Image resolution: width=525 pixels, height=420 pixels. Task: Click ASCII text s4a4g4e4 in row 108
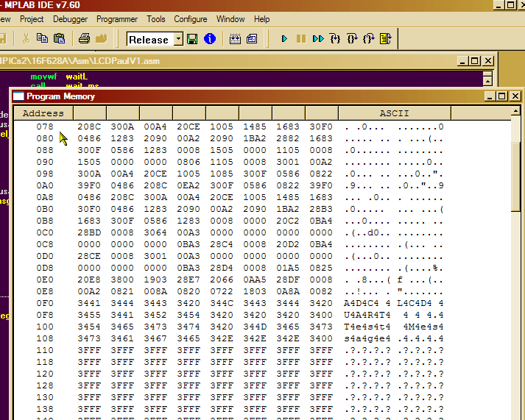[367, 338]
